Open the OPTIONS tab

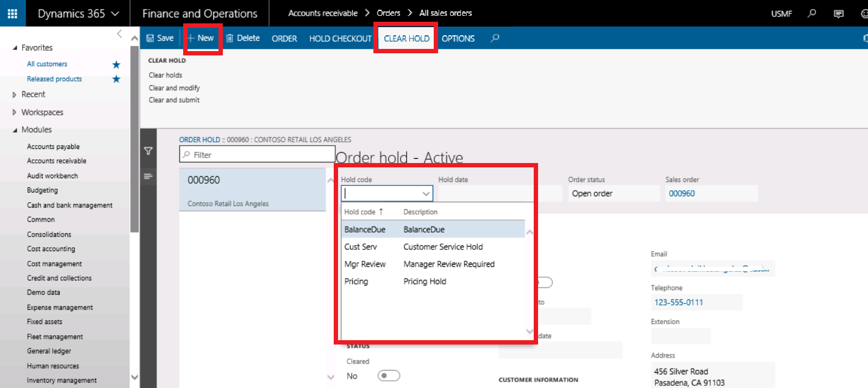tap(458, 39)
